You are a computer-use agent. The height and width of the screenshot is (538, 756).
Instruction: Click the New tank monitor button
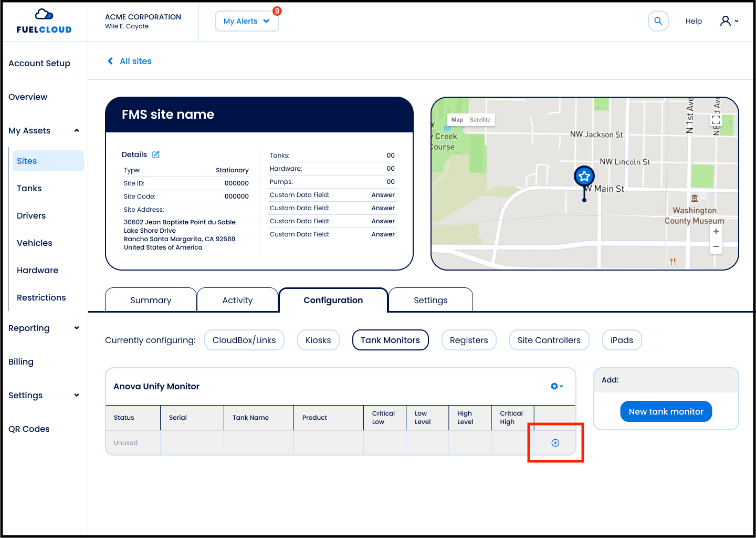click(666, 411)
